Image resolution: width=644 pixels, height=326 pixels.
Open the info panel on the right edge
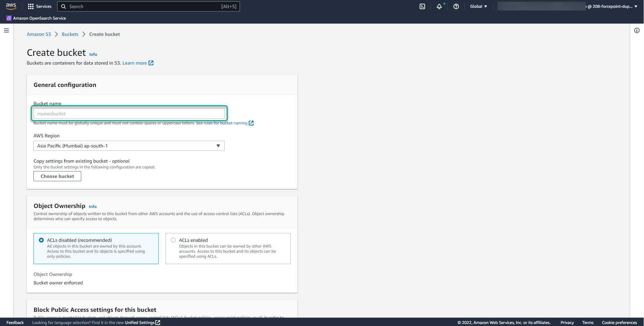pyautogui.click(x=637, y=30)
